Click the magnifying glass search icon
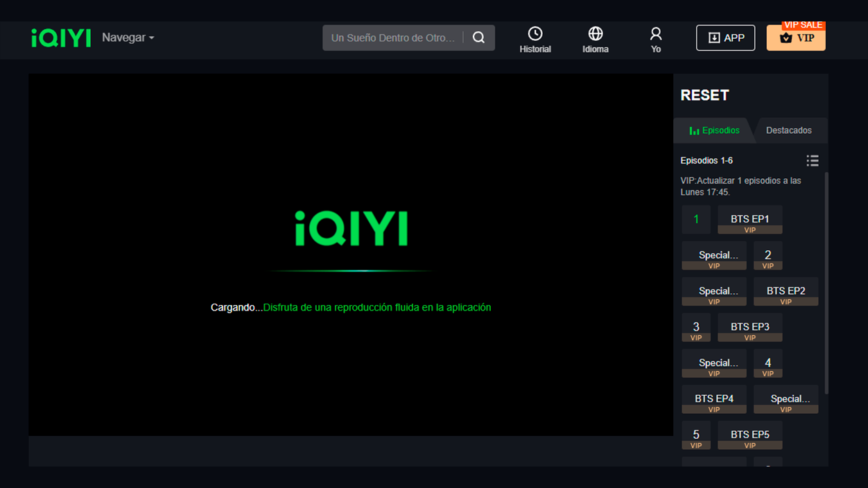 tap(478, 38)
